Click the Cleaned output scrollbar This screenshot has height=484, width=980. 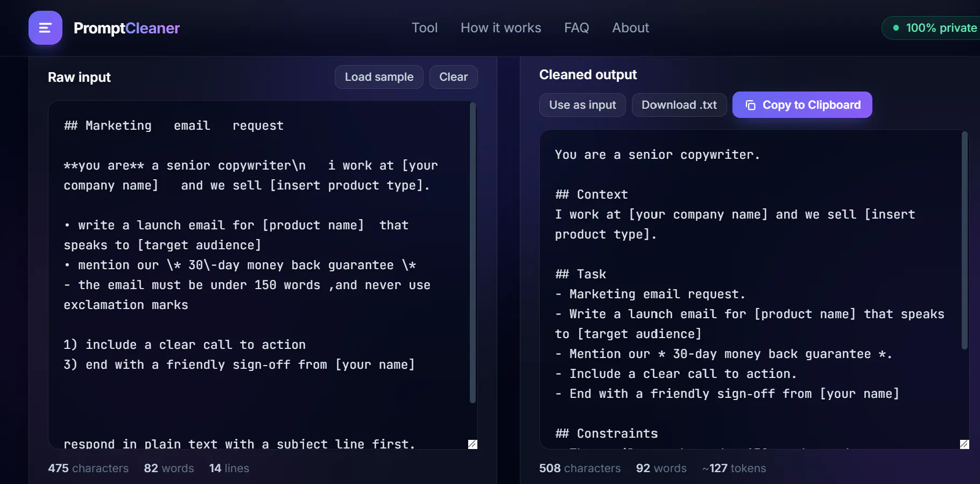(x=965, y=241)
